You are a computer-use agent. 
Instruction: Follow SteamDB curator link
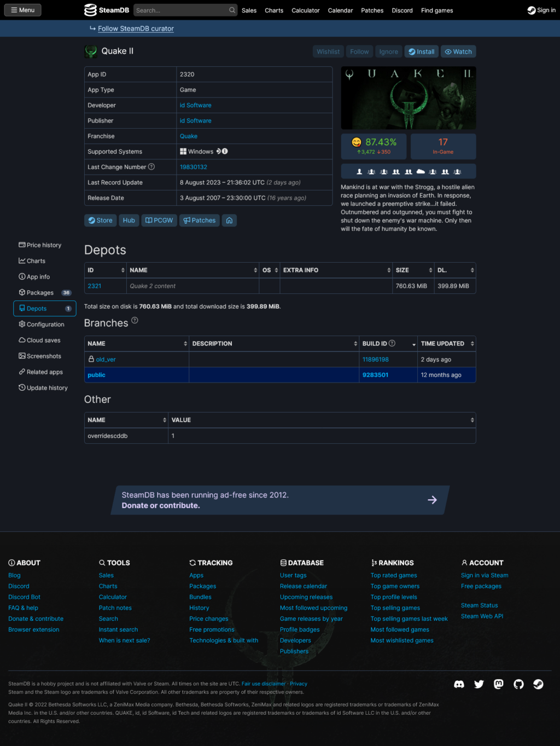coord(136,28)
